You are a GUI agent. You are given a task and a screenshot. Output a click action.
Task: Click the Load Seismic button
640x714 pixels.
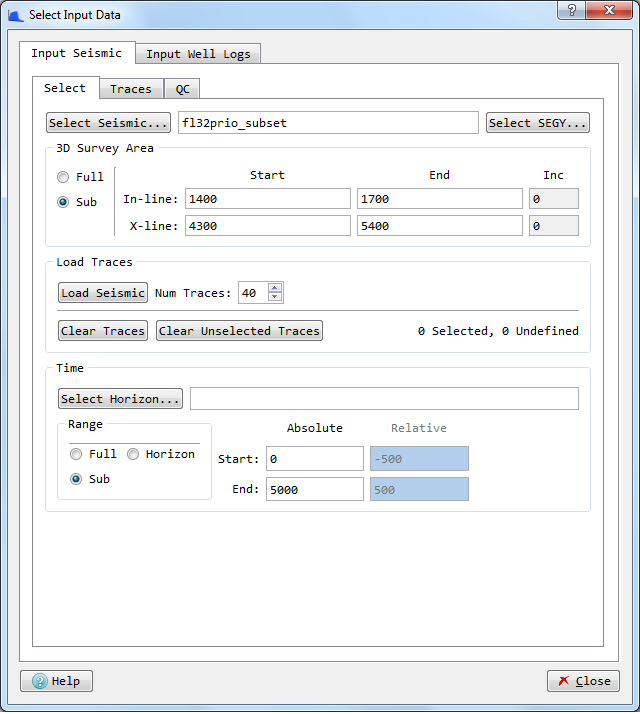click(x=103, y=293)
